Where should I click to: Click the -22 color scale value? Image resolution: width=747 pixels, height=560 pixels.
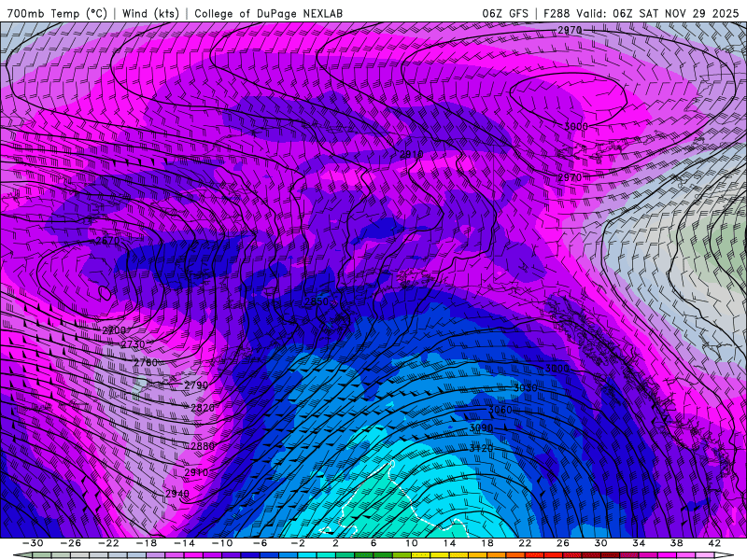108,543
